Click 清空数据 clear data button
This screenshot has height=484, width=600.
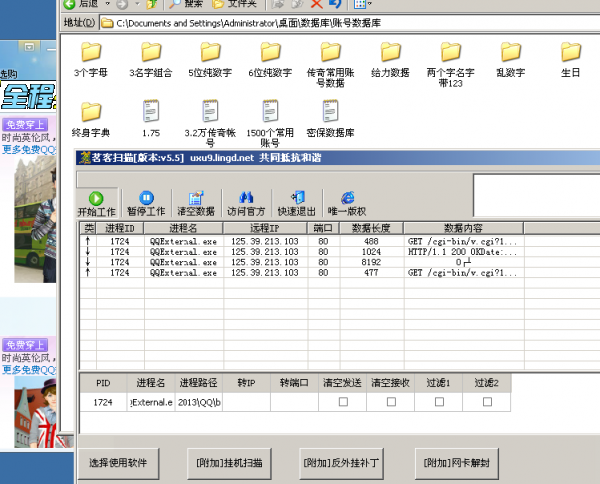(x=196, y=204)
